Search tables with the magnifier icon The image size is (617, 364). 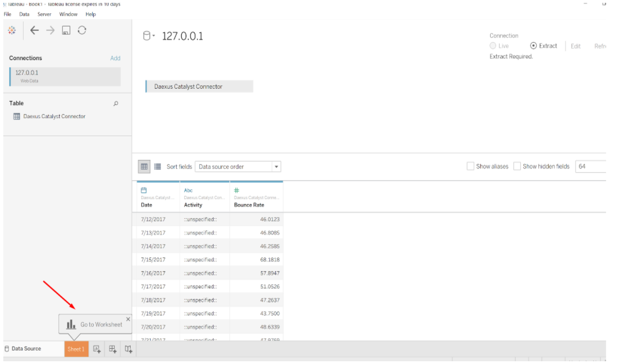(116, 103)
